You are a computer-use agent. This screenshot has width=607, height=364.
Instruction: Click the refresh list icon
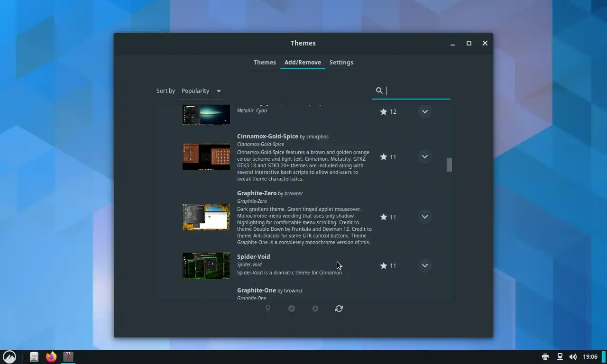point(339,309)
